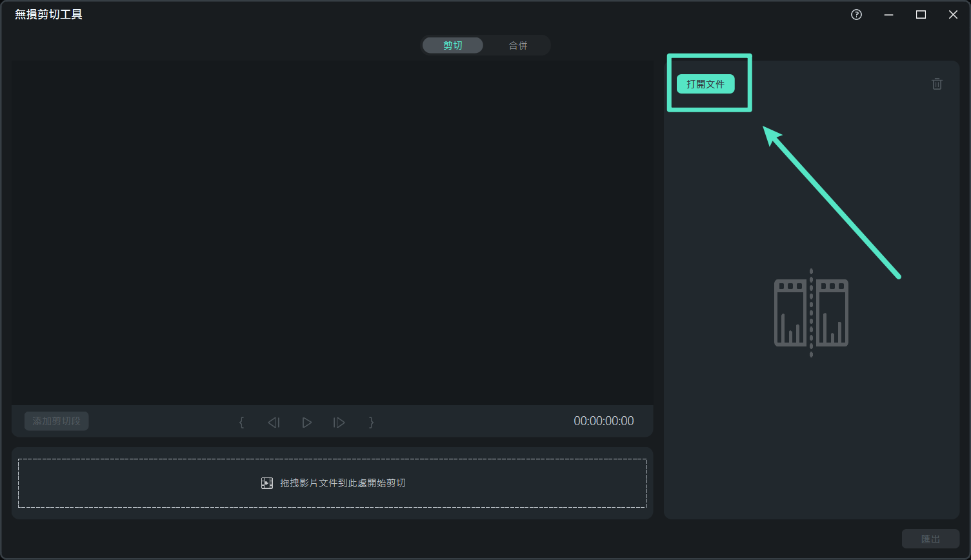Click the split film clip placeholder icon
The height and width of the screenshot is (560, 971).
[x=811, y=313]
